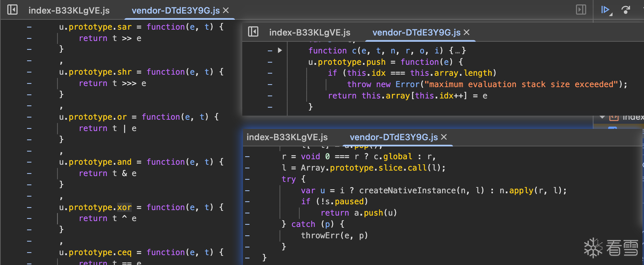Click 'return this.array[this.idx++] = e' line
644x265 pixels.
(408, 96)
